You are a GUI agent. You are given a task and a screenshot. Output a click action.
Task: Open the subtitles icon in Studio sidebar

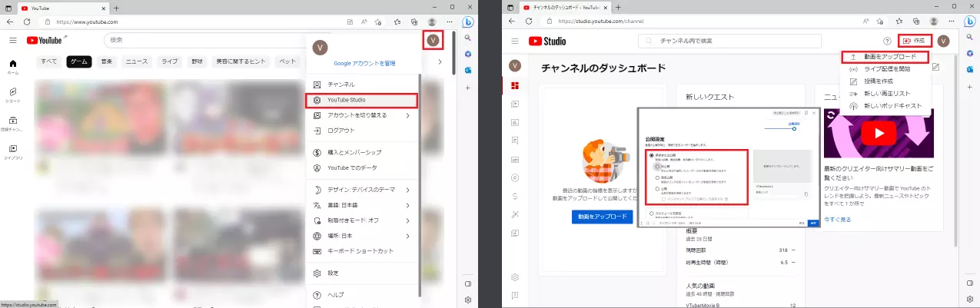515,159
